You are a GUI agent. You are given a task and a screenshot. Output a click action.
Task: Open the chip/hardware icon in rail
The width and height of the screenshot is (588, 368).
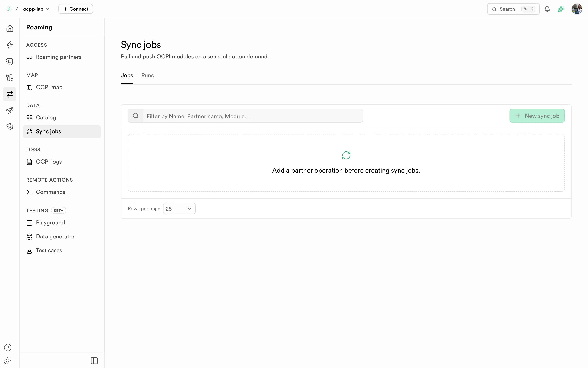pos(10,61)
